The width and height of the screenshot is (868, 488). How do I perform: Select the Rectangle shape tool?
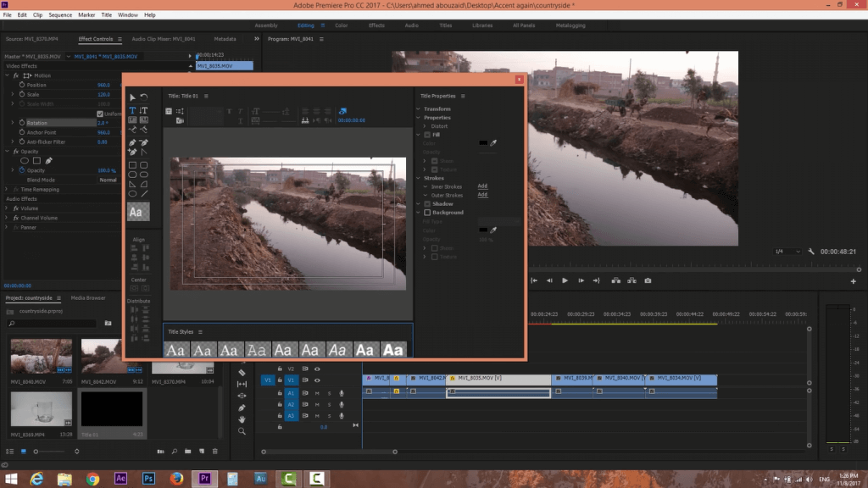coord(133,165)
